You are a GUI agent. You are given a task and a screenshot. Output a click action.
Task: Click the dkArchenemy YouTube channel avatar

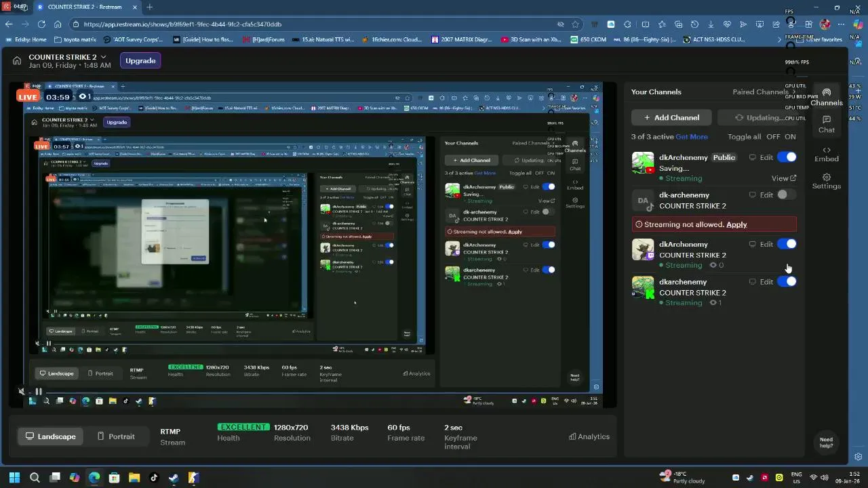tap(643, 163)
